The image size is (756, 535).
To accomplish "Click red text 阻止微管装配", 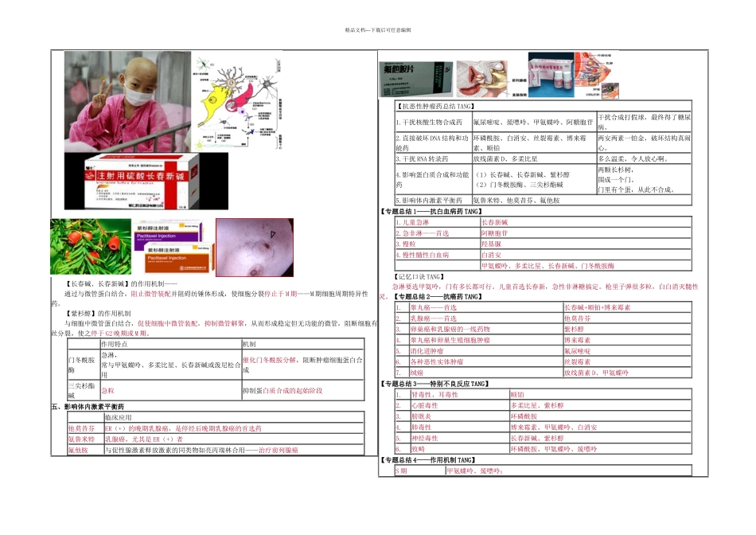I will coord(150,294).
